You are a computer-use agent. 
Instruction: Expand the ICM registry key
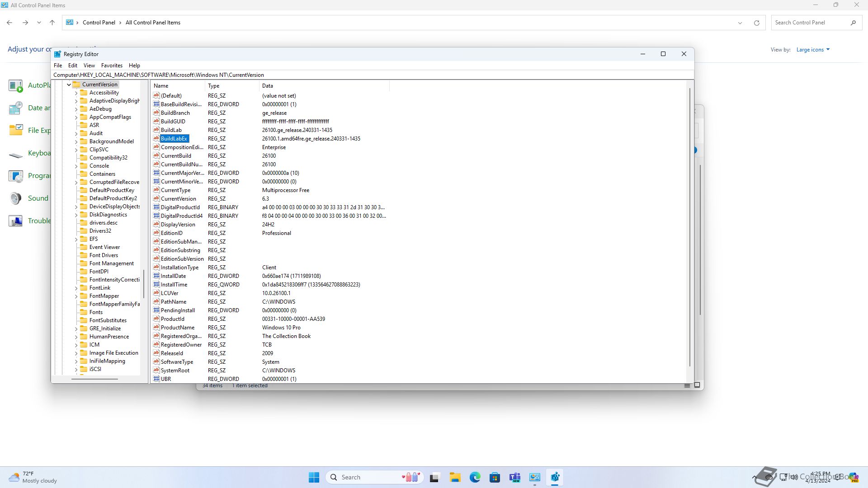coord(76,345)
